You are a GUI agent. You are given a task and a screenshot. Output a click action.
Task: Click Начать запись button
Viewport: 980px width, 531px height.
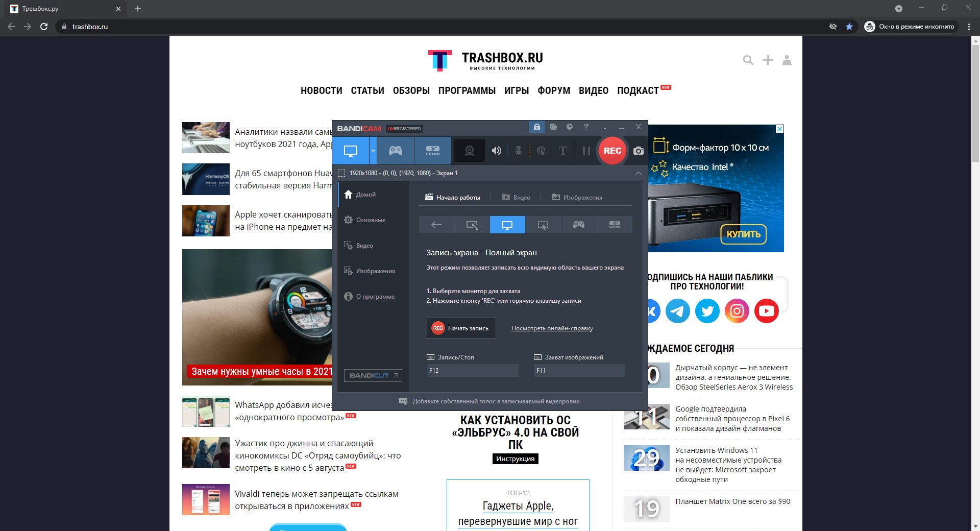click(461, 328)
